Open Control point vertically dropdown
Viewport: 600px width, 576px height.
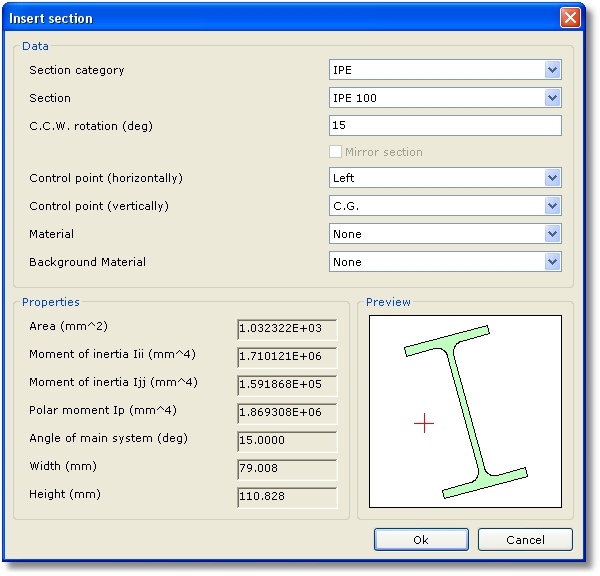click(x=445, y=206)
